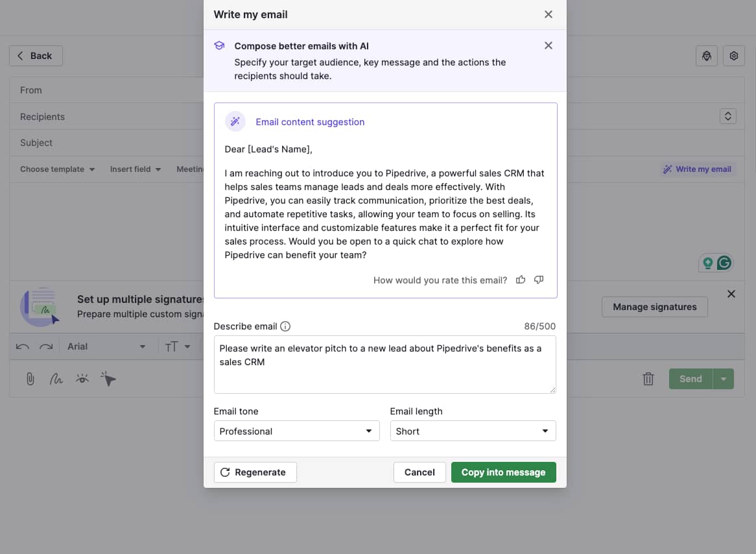Click the green lightbulb suggestion icon
This screenshot has width=756, height=554.
click(707, 263)
